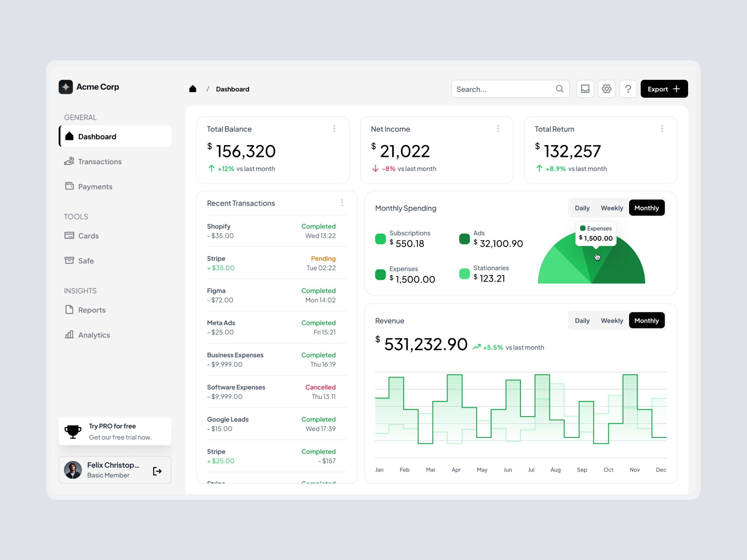Select Dashboard in the sidebar navigation
The height and width of the screenshot is (560, 747).
[x=97, y=136]
